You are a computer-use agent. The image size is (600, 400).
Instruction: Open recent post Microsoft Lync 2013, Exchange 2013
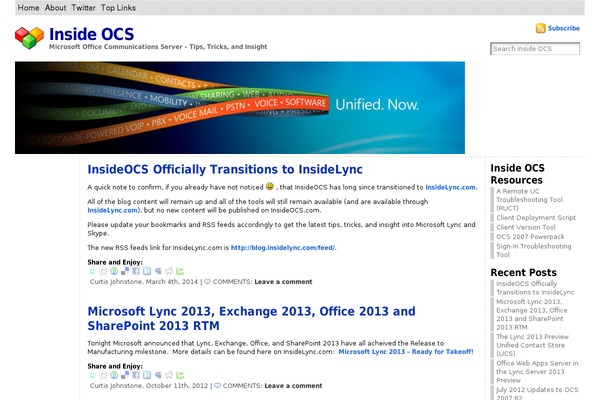coord(532,314)
